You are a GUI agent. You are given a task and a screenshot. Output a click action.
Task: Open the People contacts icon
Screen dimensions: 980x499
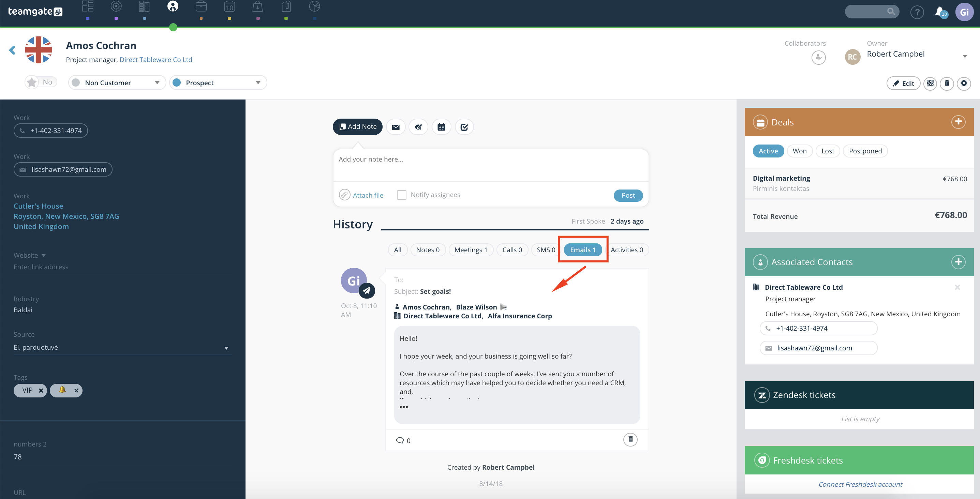pos(173,6)
